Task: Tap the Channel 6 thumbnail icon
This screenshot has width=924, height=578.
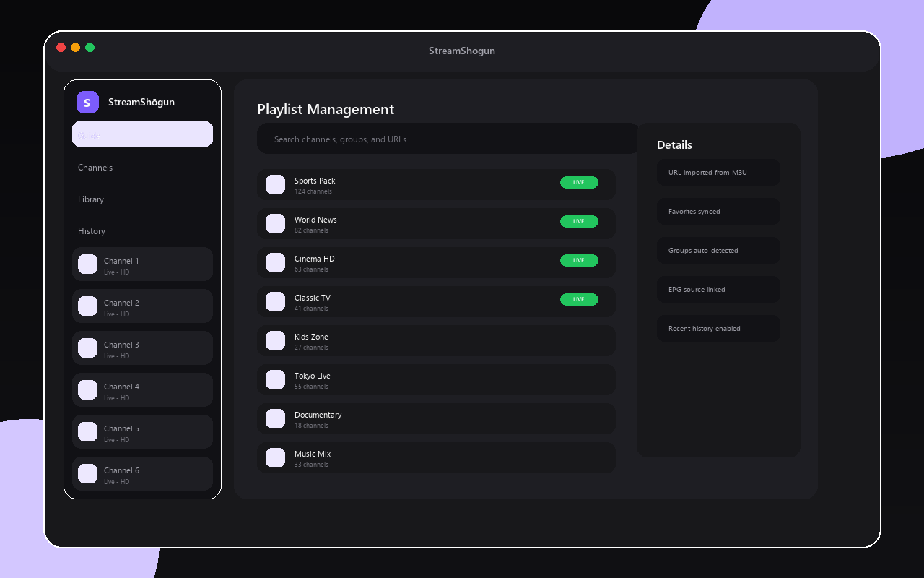Action: point(87,474)
